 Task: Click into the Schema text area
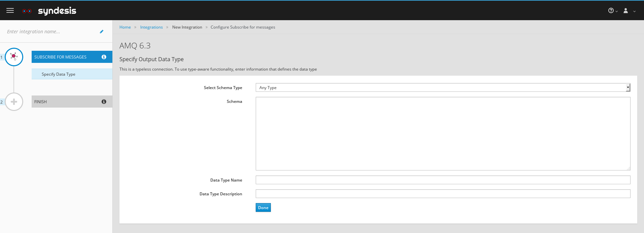pyautogui.click(x=443, y=133)
